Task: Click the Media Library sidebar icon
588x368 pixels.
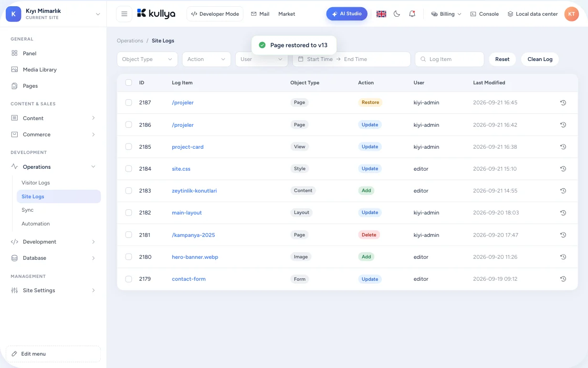Action: tap(14, 70)
